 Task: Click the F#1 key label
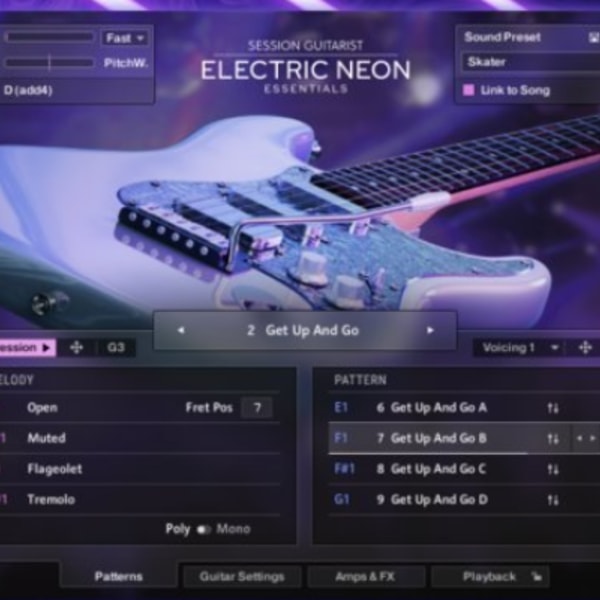(345, 469)
